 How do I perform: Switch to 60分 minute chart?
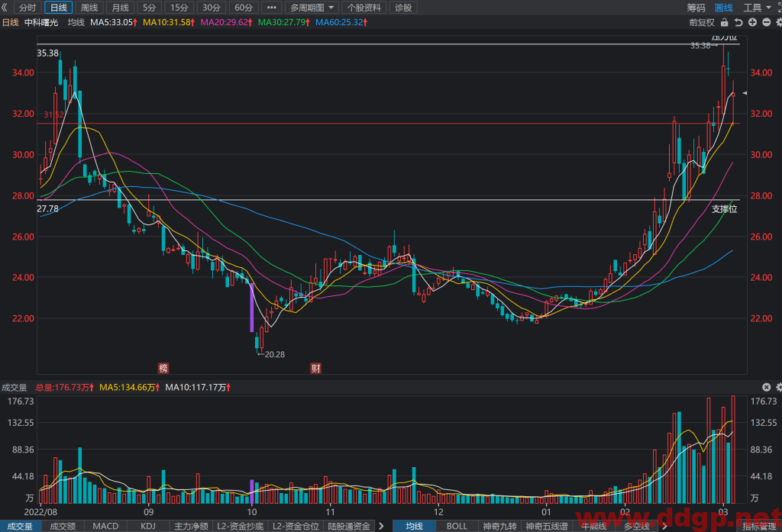click(244, 8)
